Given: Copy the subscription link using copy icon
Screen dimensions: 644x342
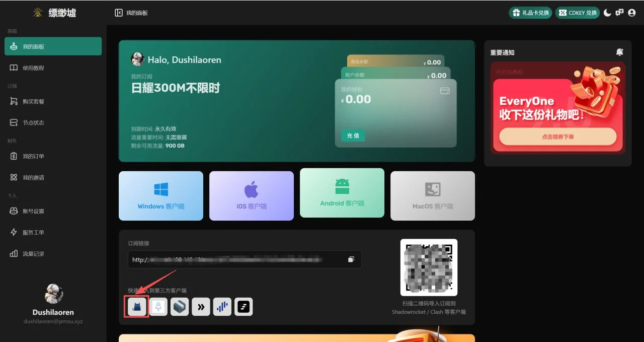Looking at the screenshot, I should [x=351, y=259].
